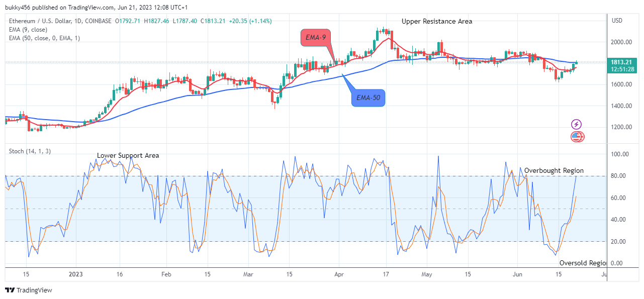The image size is (644, 299).
Task: Click the 16 label on the time axis
Action: (120, 274)
